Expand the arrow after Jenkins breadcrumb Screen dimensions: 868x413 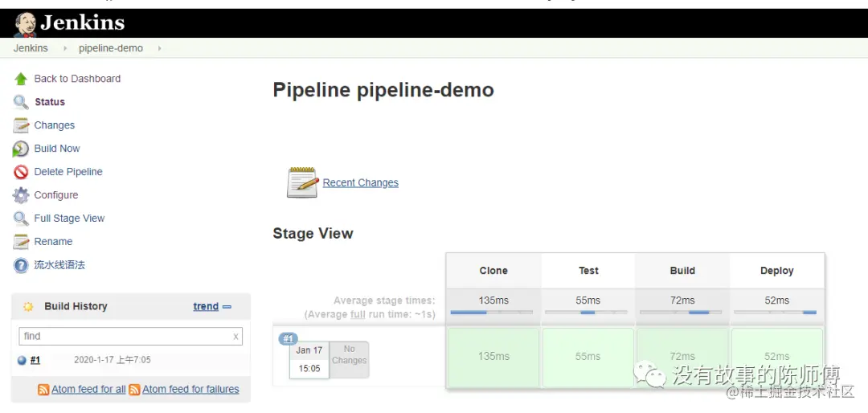point(65,48)
